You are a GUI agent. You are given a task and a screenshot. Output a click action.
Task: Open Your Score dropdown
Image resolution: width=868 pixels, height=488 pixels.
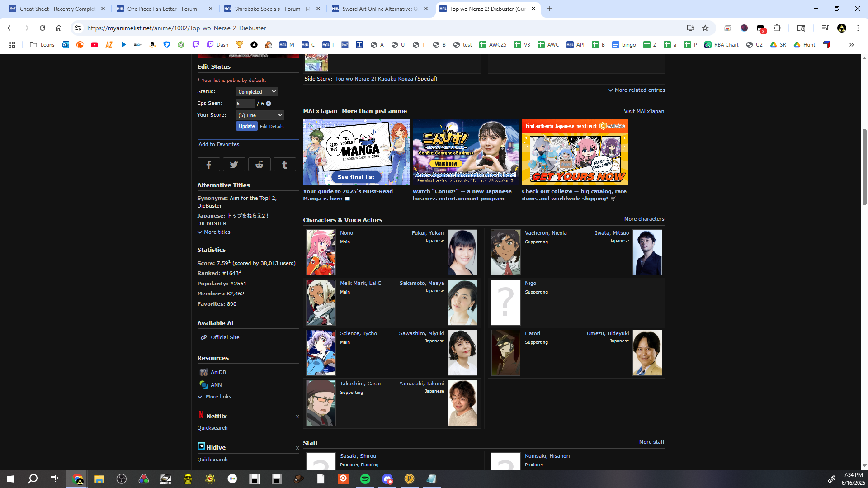[x=259, y=115]
